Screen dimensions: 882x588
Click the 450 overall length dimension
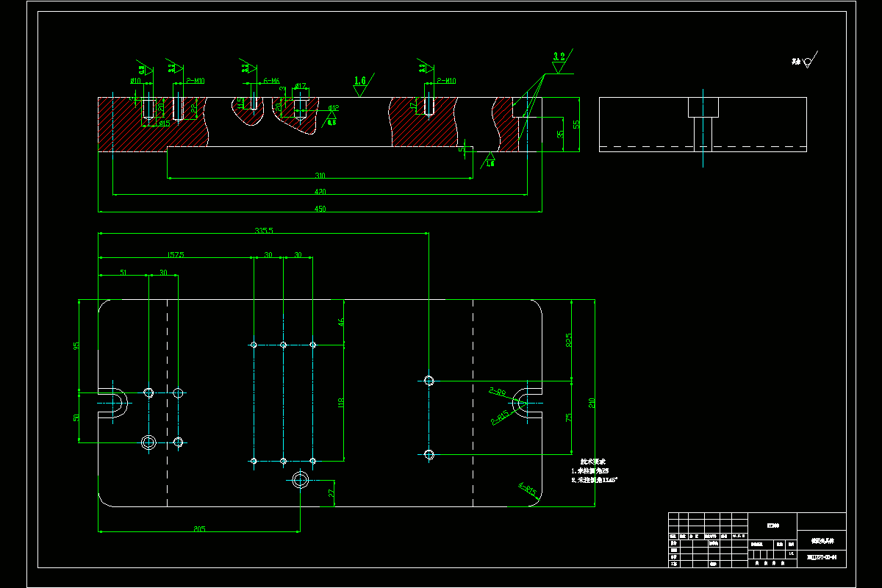click(x=320, y=209)
